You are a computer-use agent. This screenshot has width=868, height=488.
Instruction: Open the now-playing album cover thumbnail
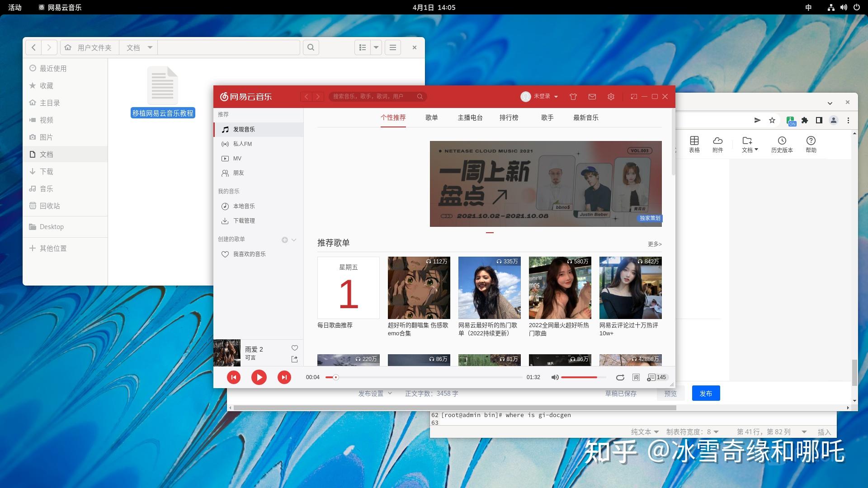tap(227, 353)
